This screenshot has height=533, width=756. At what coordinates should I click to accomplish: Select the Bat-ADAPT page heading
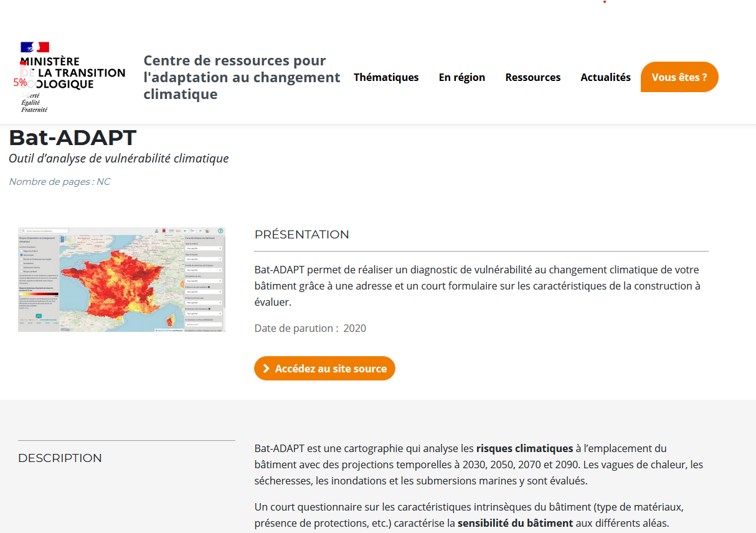[72, 138]
